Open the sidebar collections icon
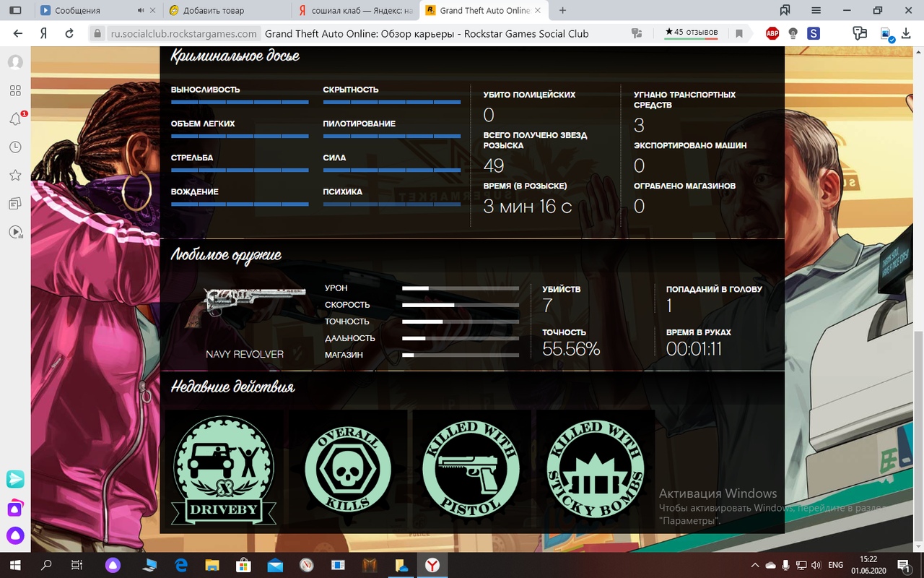Image resolution: width=924 pixels, height=578 pixels. [x=15, y=204]
